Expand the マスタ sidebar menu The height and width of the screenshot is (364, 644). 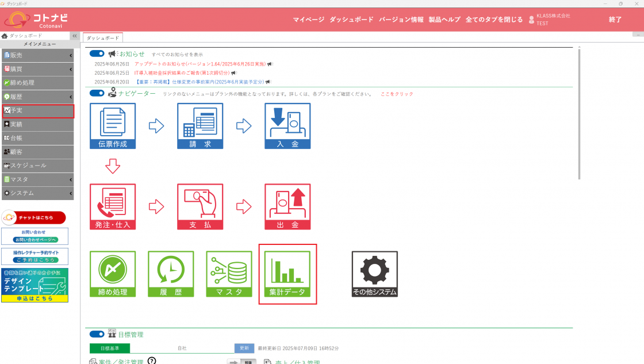pyautogui.click(x=37, y=179)
